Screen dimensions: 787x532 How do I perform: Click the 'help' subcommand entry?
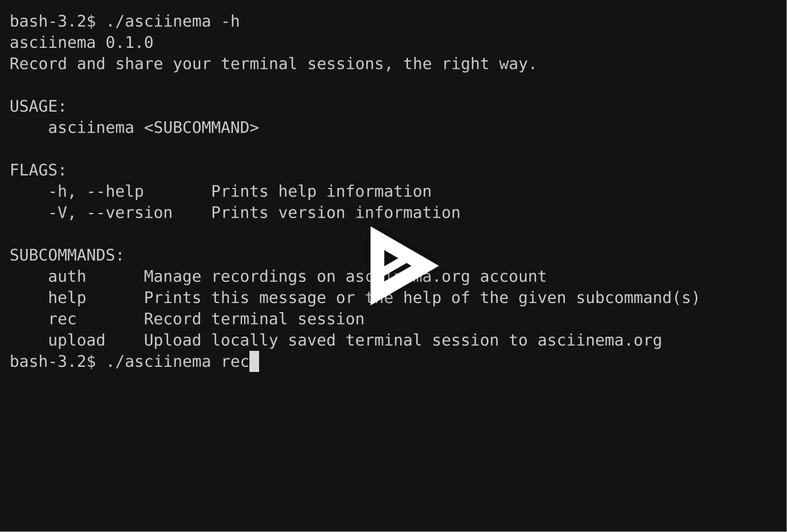click(x=67, y=297)
